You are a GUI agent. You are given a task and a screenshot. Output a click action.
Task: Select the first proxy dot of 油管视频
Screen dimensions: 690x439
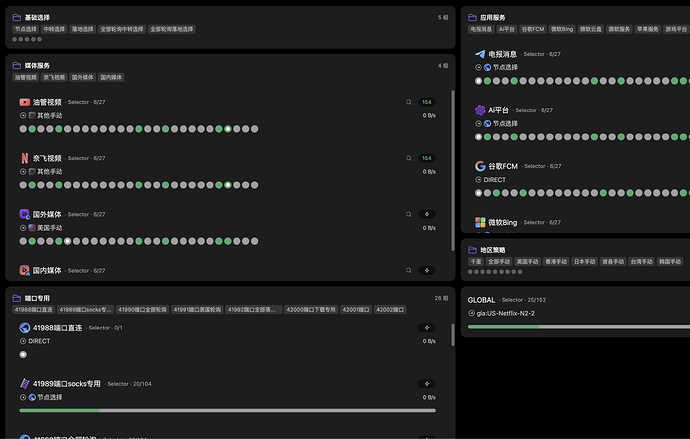[x=23, y=129]
